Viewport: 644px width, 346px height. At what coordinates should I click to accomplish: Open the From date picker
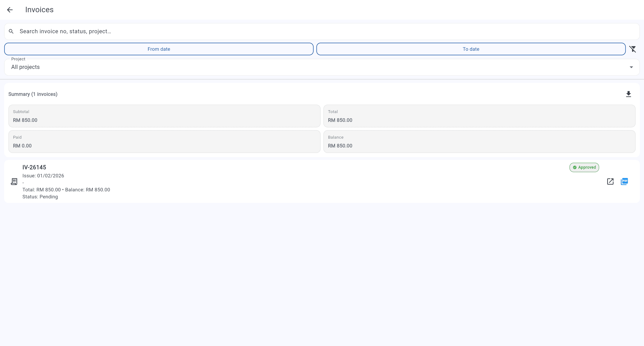159,49
